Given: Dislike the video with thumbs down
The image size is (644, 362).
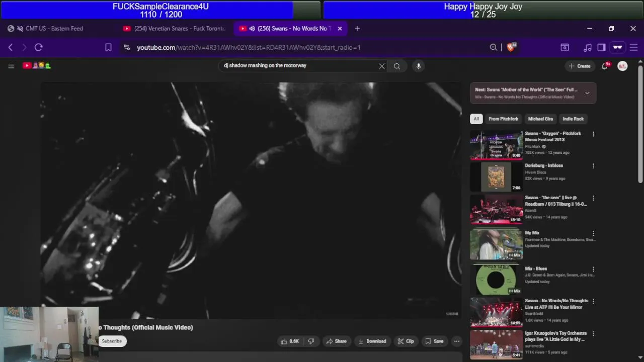Looking at the screenshot, I should tap(311, 341).
